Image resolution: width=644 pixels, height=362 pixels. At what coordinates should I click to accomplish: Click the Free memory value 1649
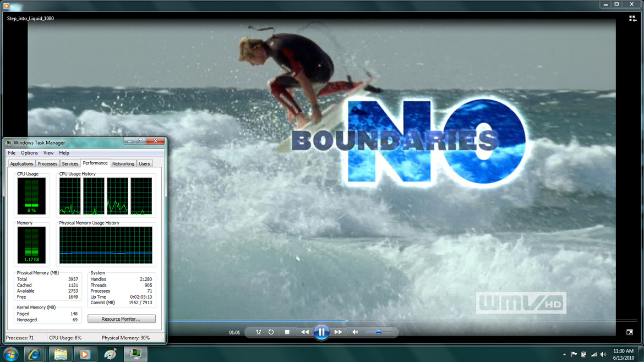tap(73, 297)
